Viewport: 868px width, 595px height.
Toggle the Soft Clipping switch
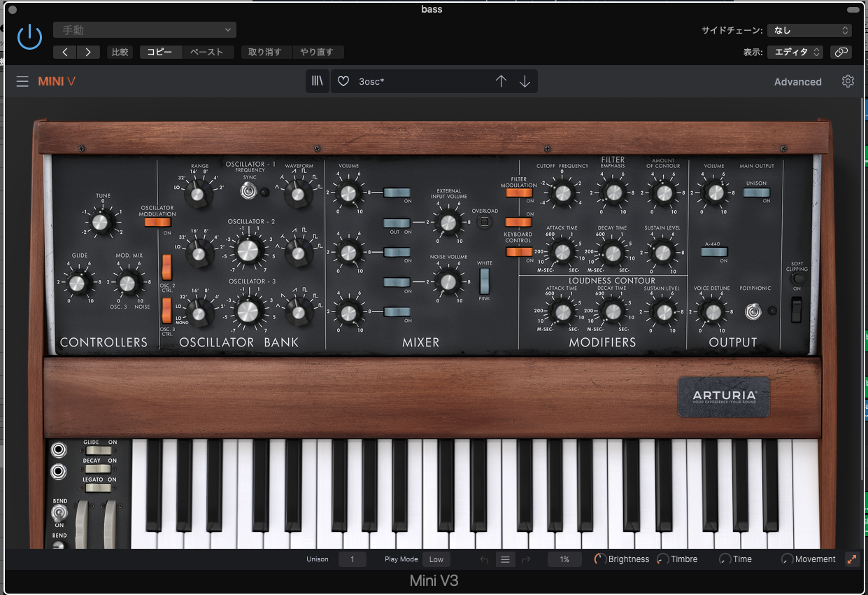[796, 309]
